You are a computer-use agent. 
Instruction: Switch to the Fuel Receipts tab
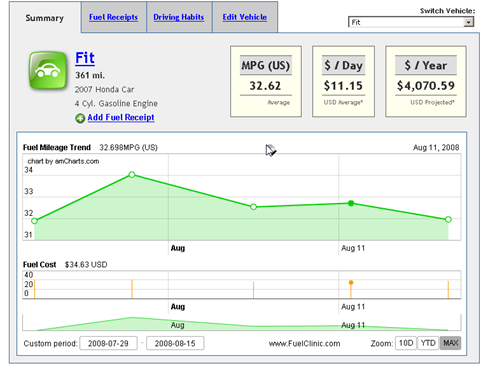coord(113,17)
